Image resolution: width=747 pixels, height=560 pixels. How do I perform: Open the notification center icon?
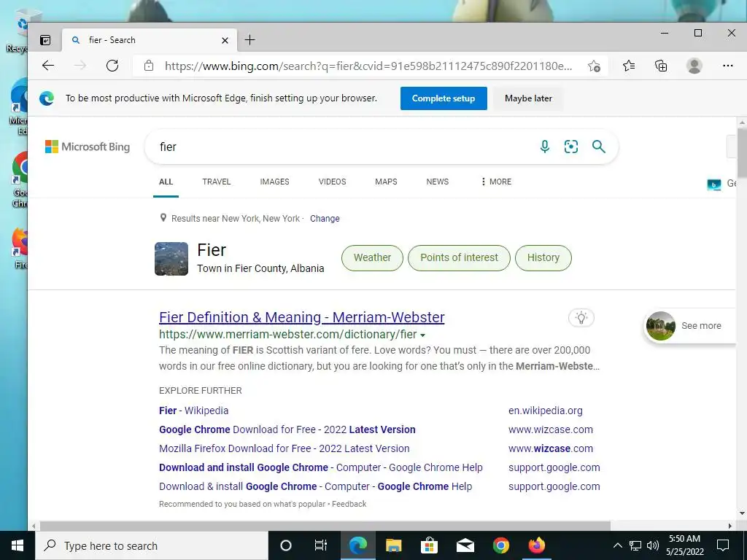tap(723, 545)
